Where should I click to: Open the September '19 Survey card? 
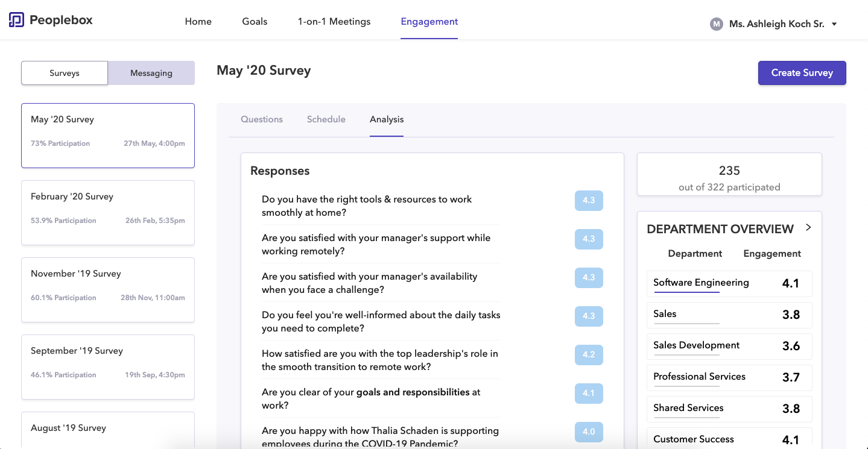pos(108,367)
